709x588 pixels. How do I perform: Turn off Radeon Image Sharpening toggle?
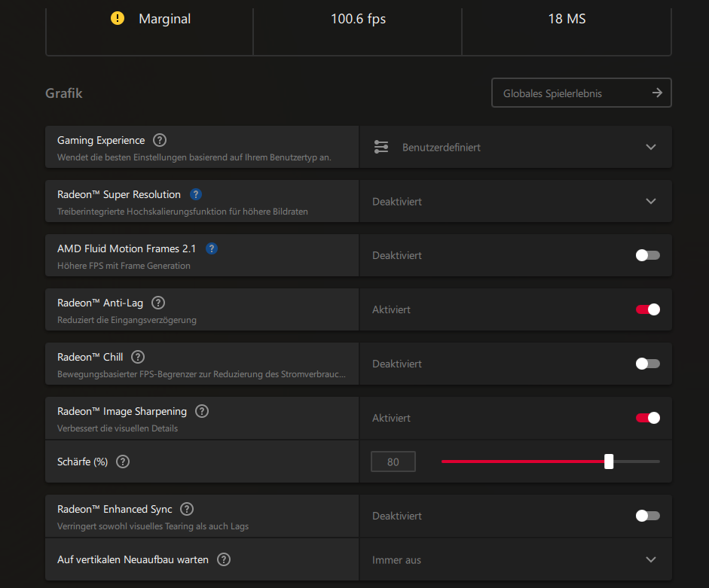[647, 418]
